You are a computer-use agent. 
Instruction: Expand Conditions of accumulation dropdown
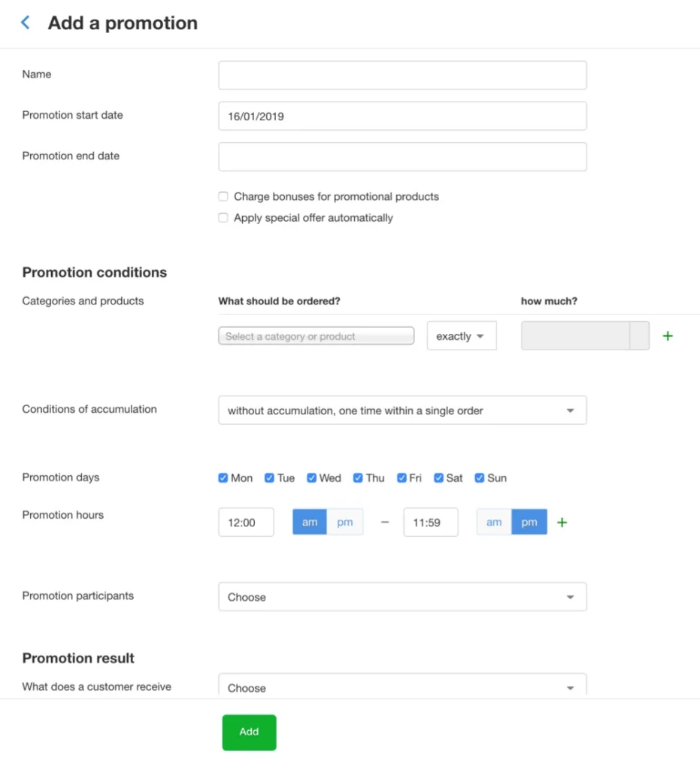402,411
